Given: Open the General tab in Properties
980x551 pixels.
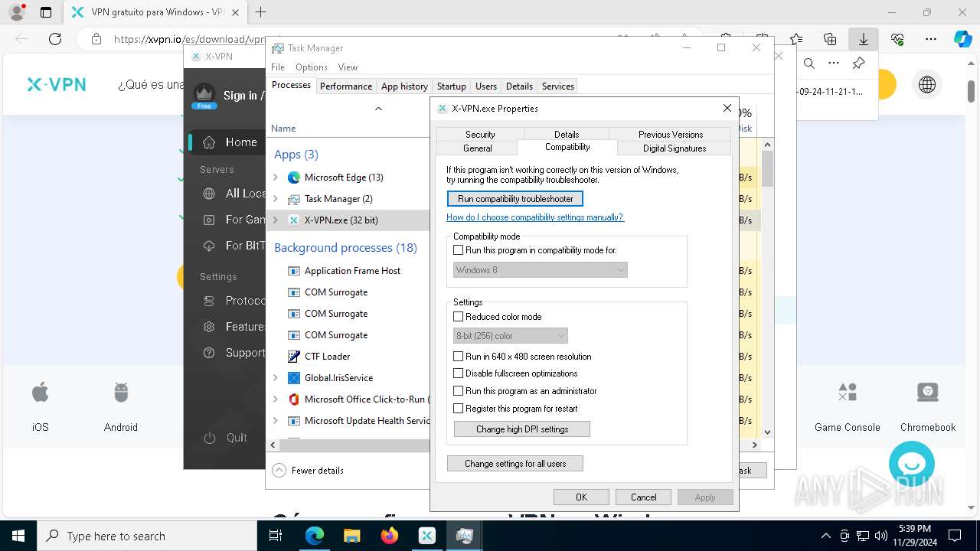Looking at the screenshot, I should coord(478,148).
